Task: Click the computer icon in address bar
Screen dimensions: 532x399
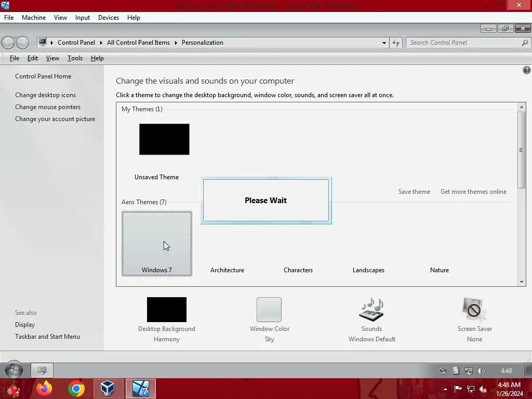Action: [43, 43]
